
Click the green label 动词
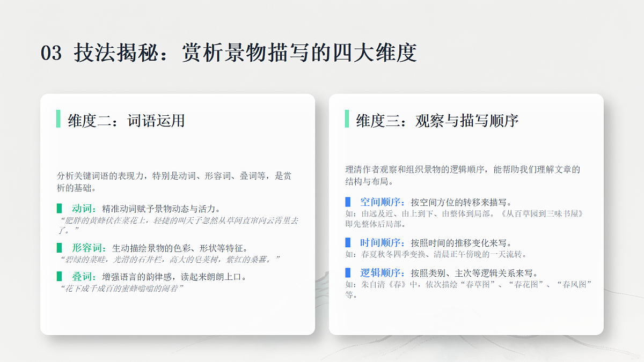[x=84, y=208]
